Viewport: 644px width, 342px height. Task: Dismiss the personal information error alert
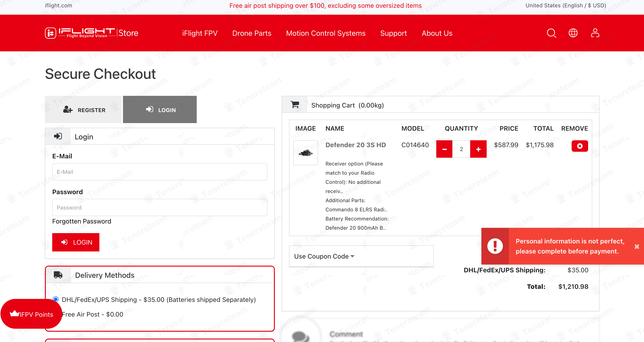tap(636, 246)
